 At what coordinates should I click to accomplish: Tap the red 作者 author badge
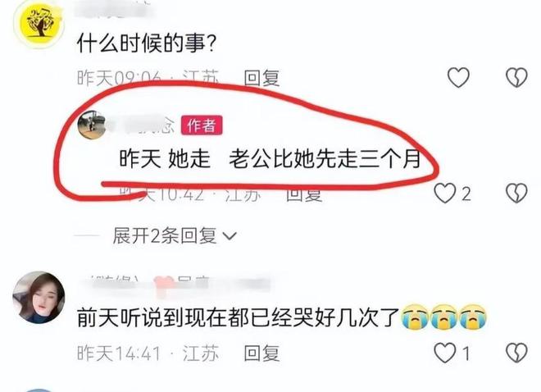pos(202,125)
